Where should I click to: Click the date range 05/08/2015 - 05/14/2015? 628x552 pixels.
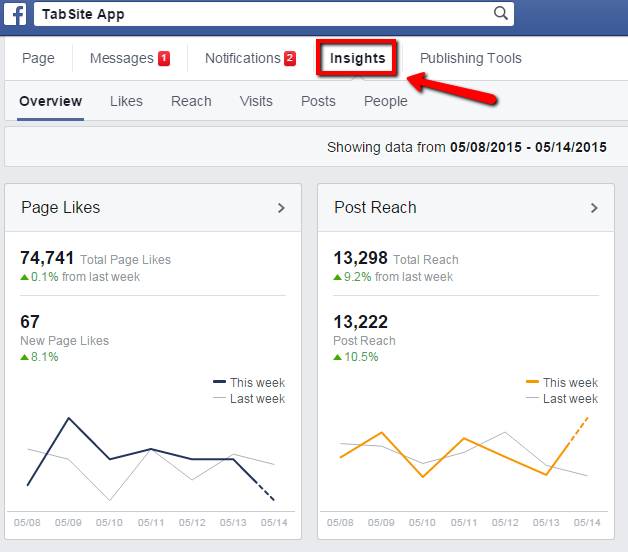pos(528,147)
